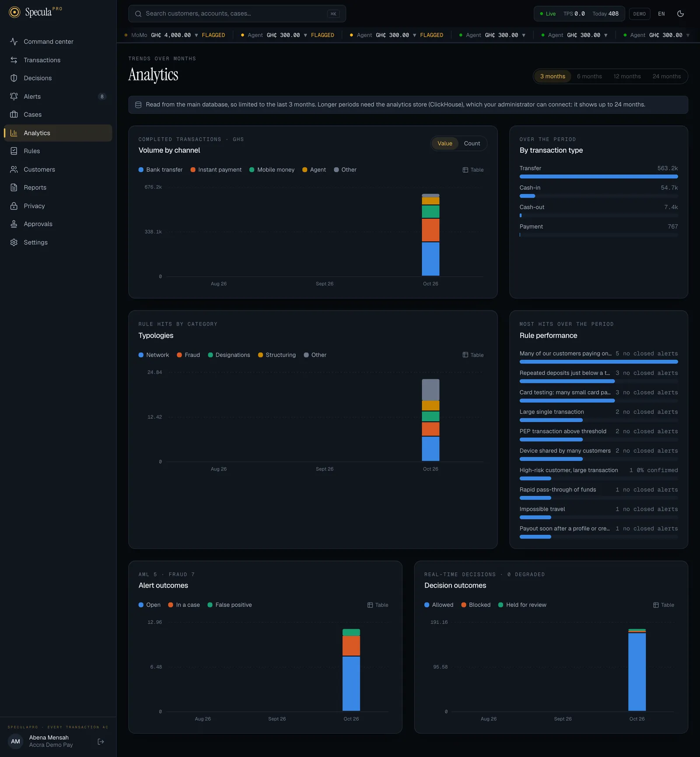Click the Cases briefcase icon
Viewport: 700px width, 757px height.
click(x=14, y=115)
